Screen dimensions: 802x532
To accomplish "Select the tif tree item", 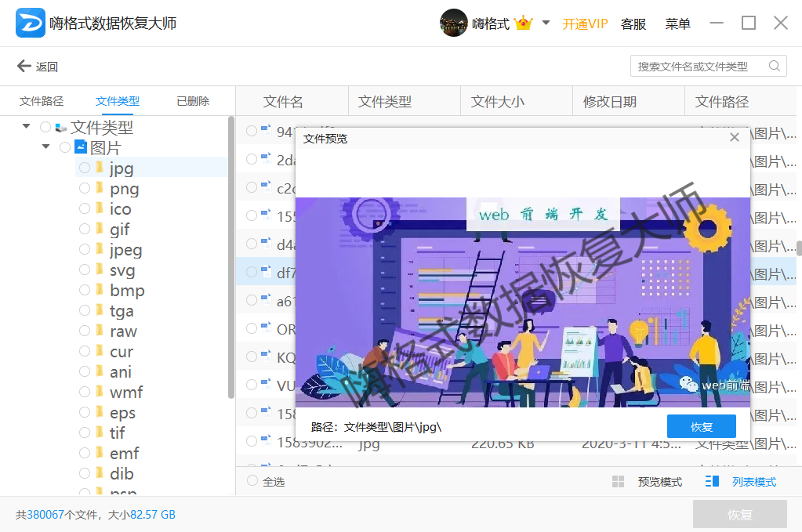I will (x=117, y=432).
